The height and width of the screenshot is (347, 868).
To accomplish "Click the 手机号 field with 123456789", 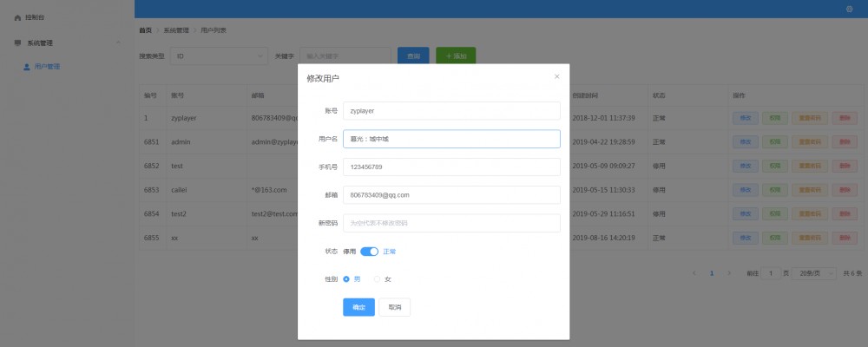I will click(451, 167).
